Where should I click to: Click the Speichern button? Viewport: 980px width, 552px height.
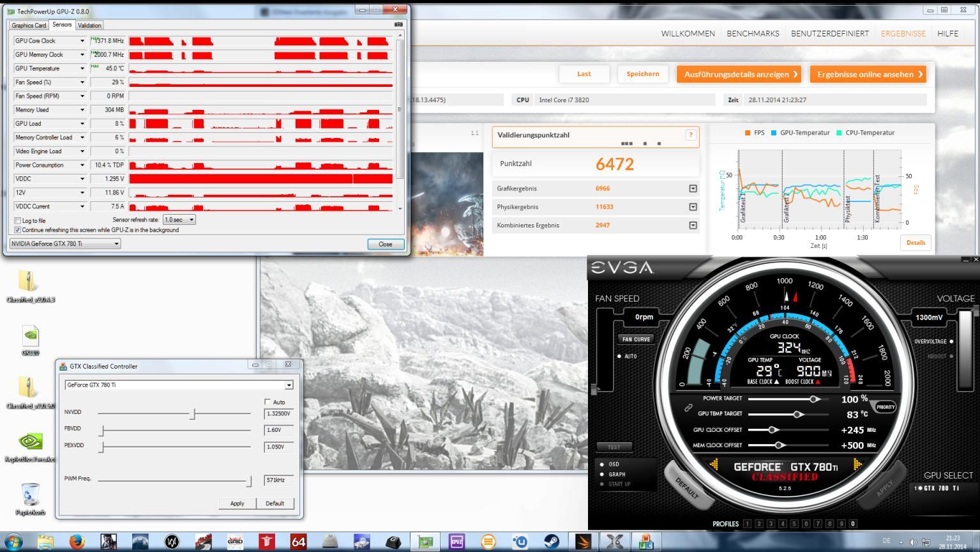pyautogui.click(x=643, y=74)
